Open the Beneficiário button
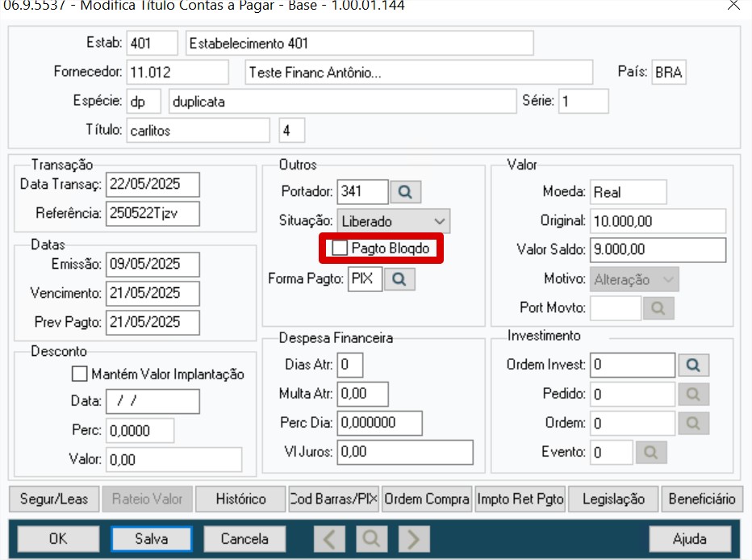 coord(702,499)
